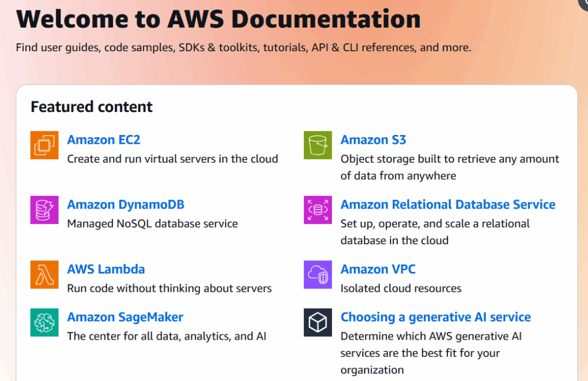Open the Amazon EC2 documentation link
Viewport: 588px width, 381px height.
[103, 140]
